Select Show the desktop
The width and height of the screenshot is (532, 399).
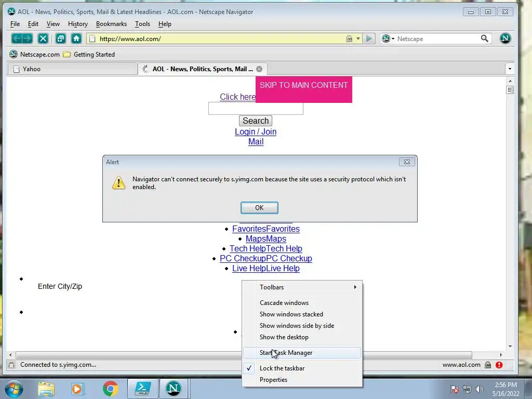pos(302,337)
